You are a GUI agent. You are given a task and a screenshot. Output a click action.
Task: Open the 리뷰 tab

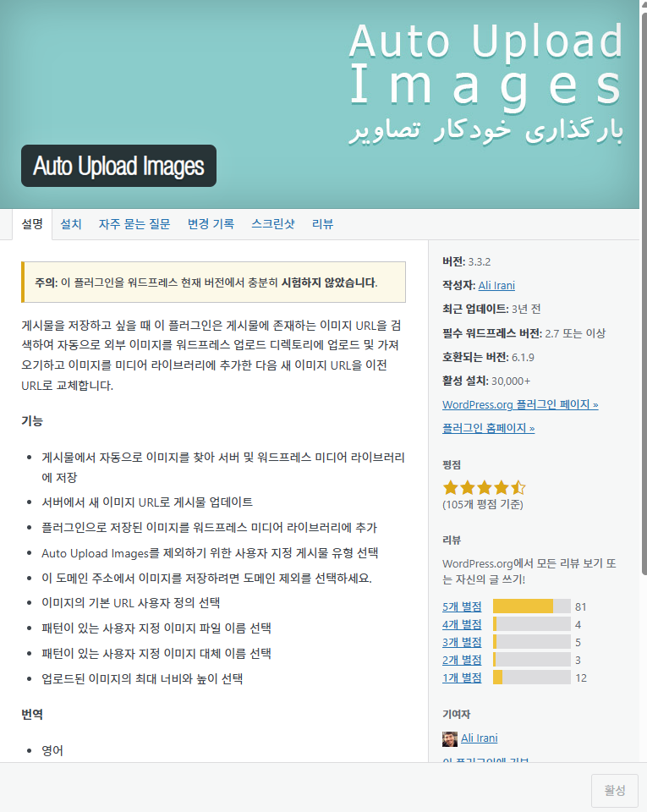[323, 224]
